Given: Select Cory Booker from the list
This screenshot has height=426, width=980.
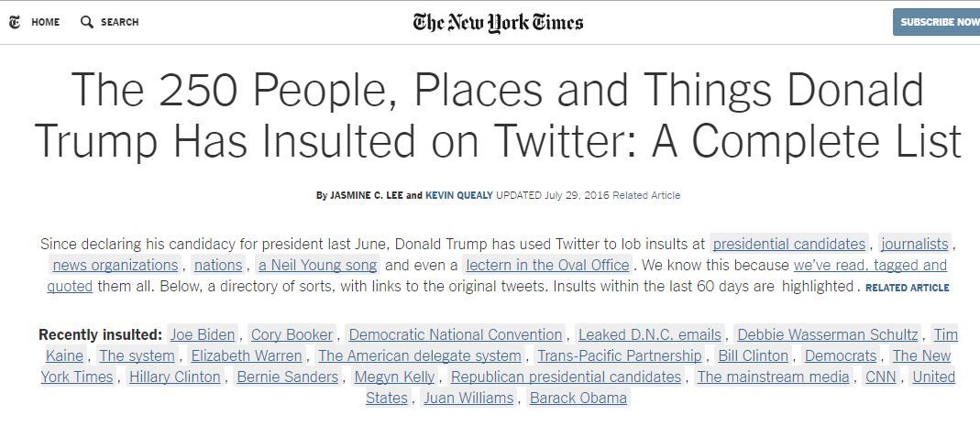Looking at the screenshot, I should tap(292, 334).
